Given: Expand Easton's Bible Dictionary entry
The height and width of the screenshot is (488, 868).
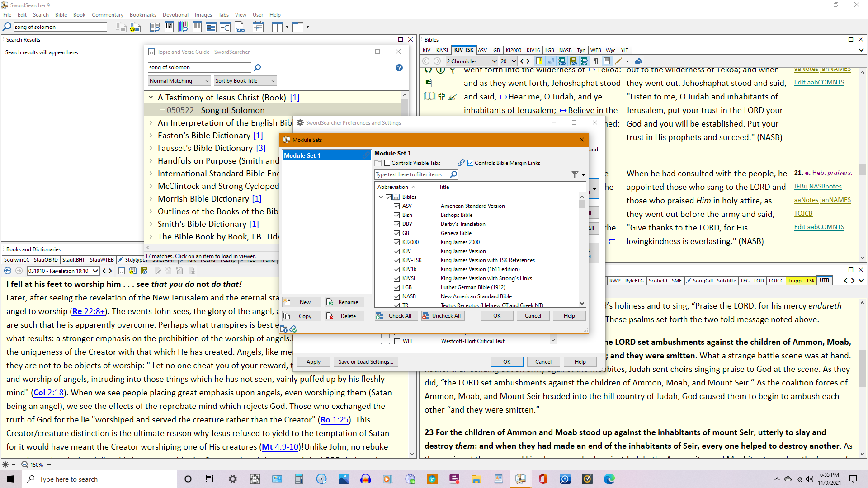Looking at the screenshot, I should click(151, 135).
